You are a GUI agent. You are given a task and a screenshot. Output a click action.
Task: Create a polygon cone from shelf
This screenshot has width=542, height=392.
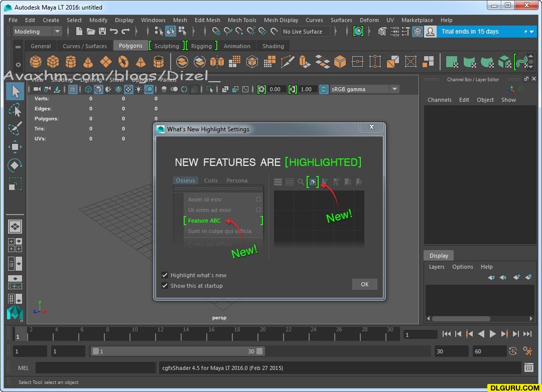(x=88, y=62)
